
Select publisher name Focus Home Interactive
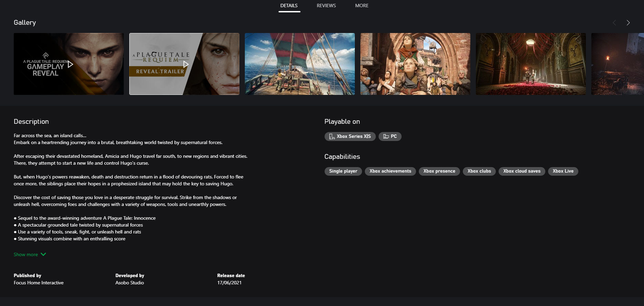tap(39, 283)
